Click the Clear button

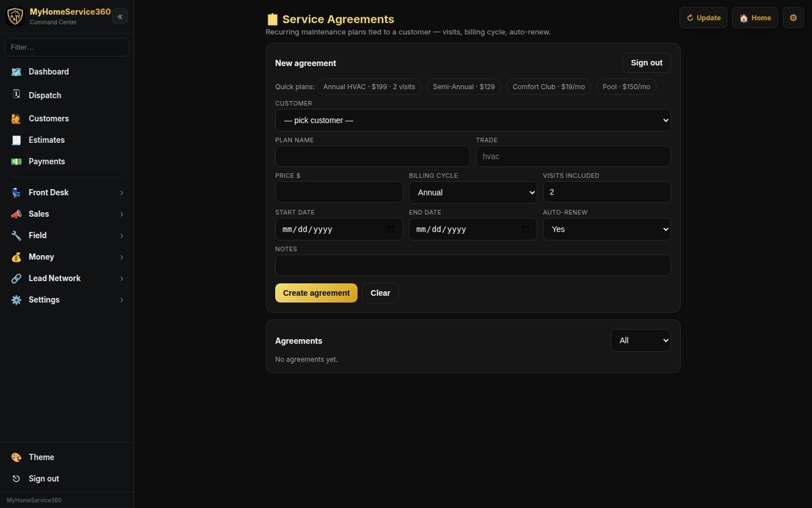point(381,293)
